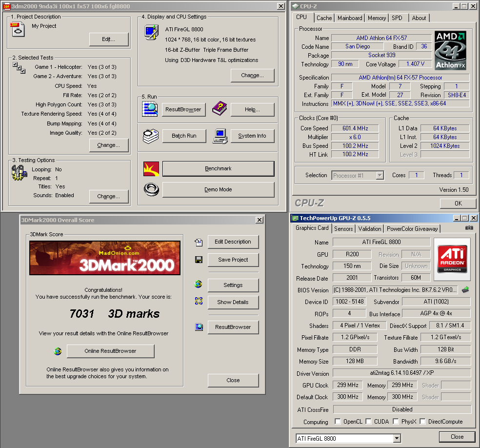The image size is (480, 448).
Task: Click the magnifier icon beside ResultBrowser
Action: point(150,109)
